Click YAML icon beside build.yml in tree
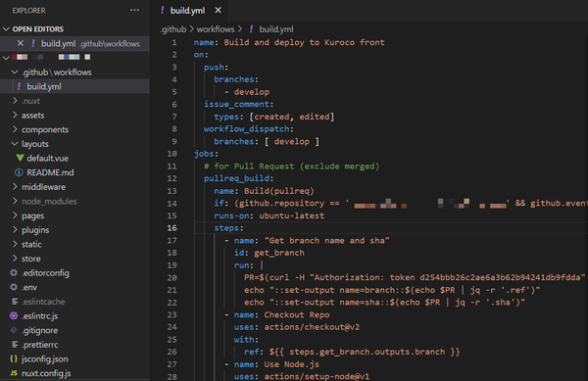This screenshot has width=588, height=381. 19,86
